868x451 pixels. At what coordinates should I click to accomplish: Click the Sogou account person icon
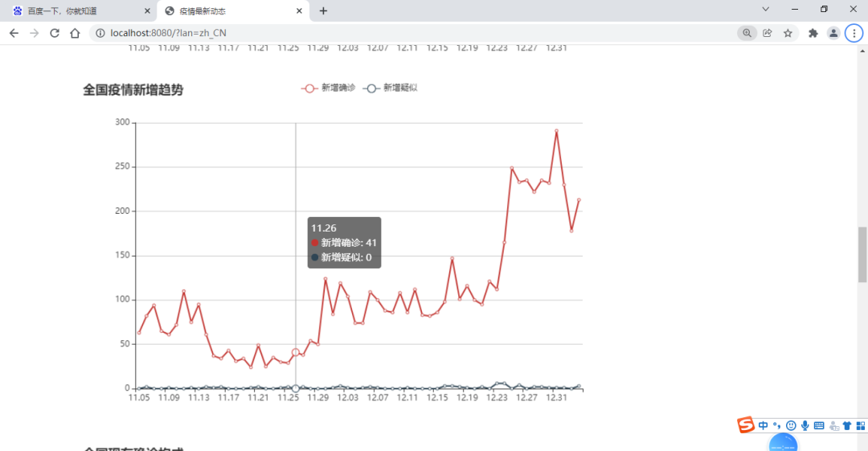[833, 425]
